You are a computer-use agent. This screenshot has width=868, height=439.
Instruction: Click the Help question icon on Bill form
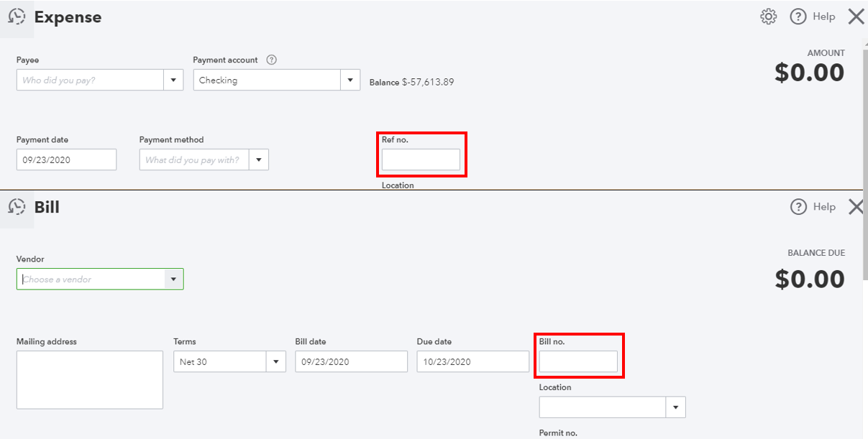point(799,207)
